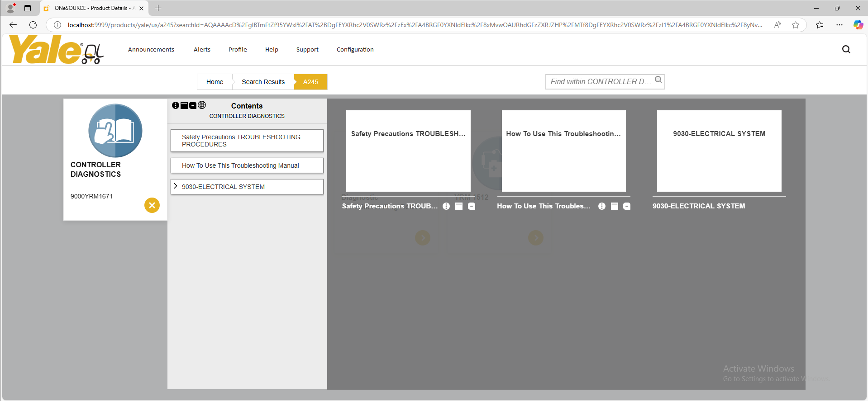Open Alerts menu
868x401 pixels.
(x=202, y=49)
